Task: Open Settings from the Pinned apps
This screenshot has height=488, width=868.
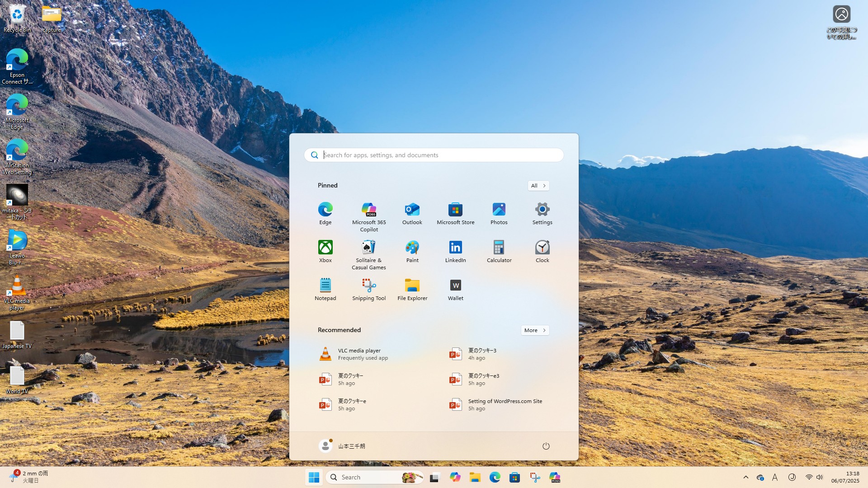Action: (542, 214)
